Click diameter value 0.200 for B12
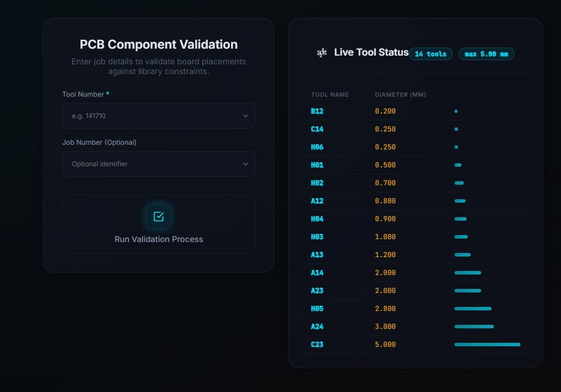Screen dimensions: 561x392 386,111
